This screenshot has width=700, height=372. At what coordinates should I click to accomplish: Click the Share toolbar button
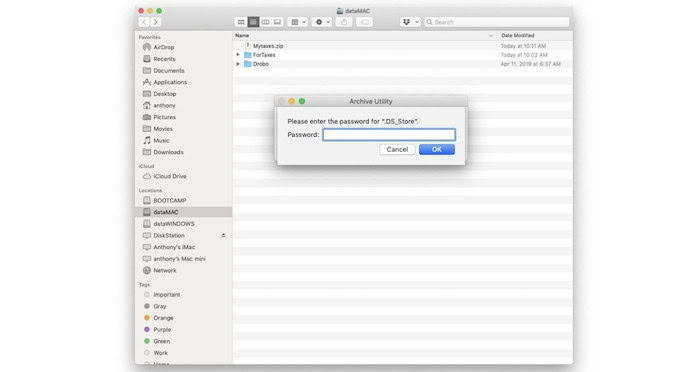coord(344,22)
